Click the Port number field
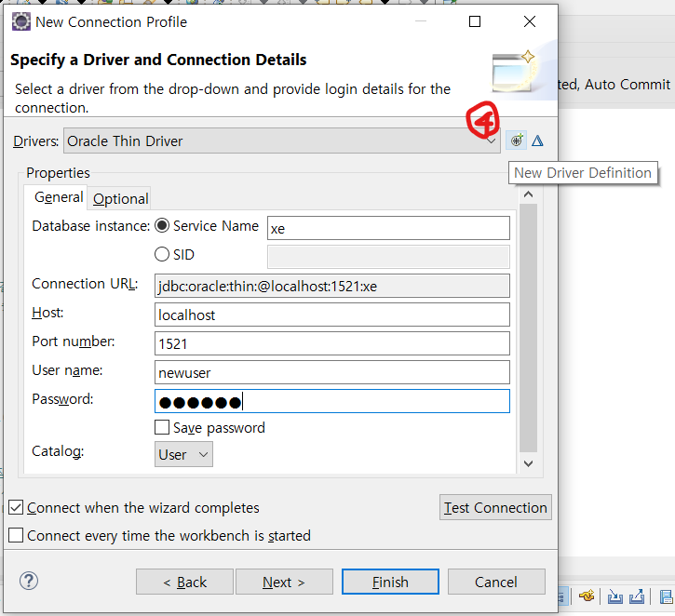Screen dimensions: 675x616 [x=331, y=343]
